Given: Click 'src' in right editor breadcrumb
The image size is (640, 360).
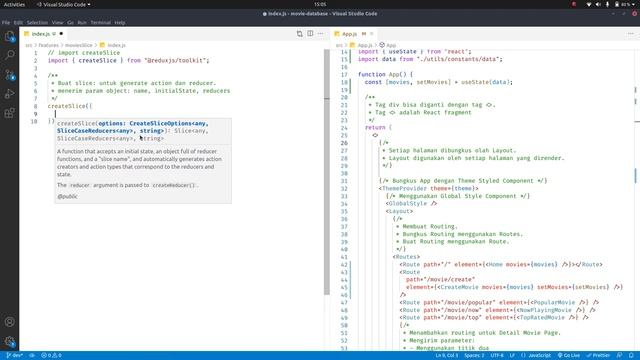Looking at the screenshot, I should coord(339,45).
